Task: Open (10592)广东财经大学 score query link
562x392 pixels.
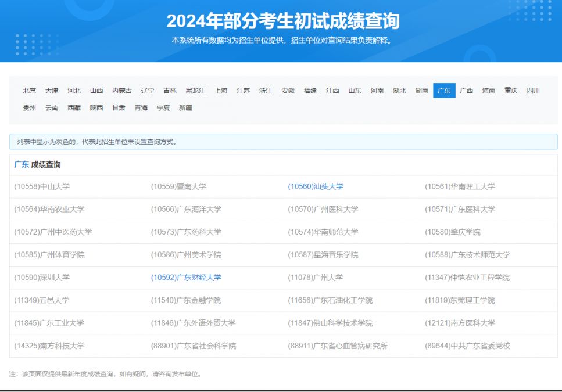Action: (186, 278)
